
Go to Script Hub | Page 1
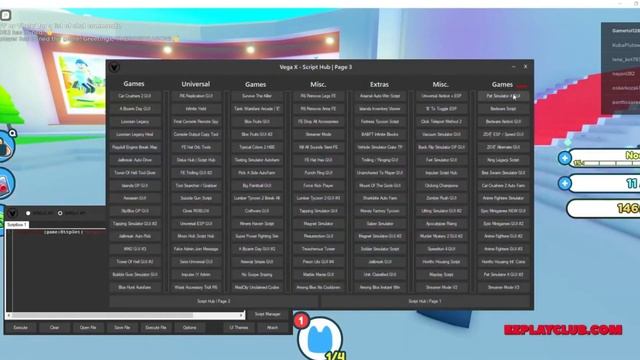coord(425,301)
